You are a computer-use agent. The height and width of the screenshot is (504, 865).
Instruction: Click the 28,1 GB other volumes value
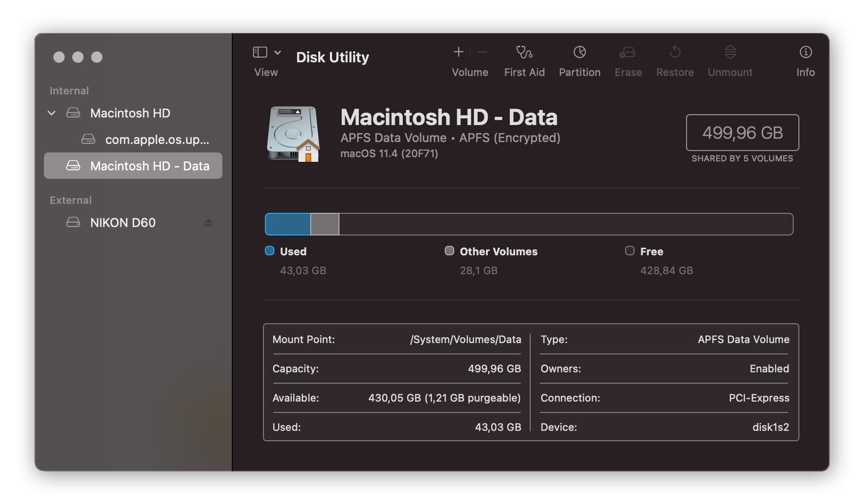coord(479,270)
